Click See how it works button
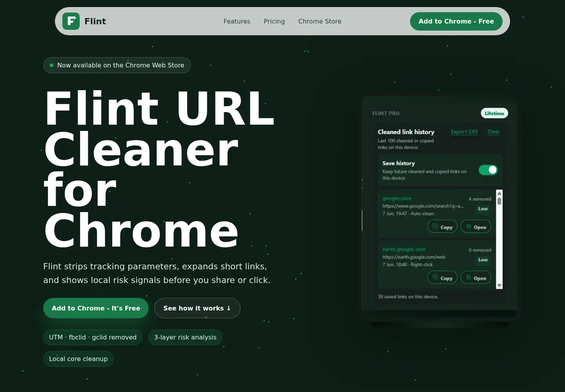The width and height of the screenshot is (565, 392). pos(197,308)
